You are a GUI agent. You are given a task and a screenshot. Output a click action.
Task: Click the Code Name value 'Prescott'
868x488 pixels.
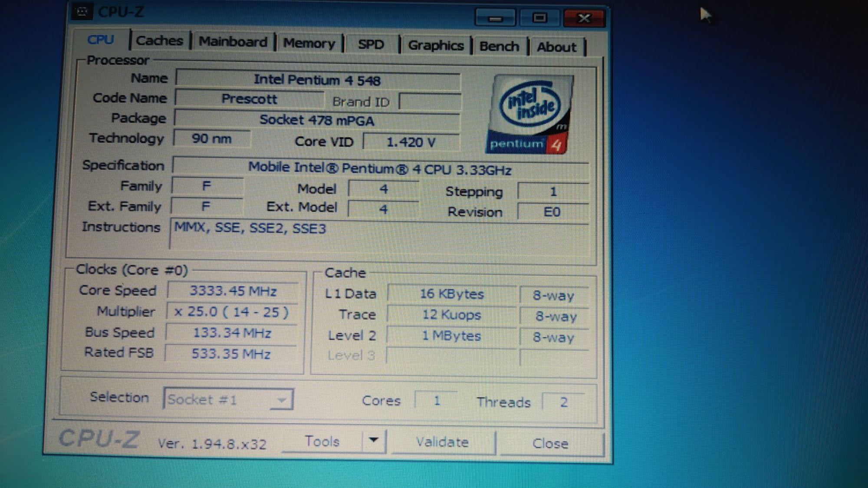[249, 99]
